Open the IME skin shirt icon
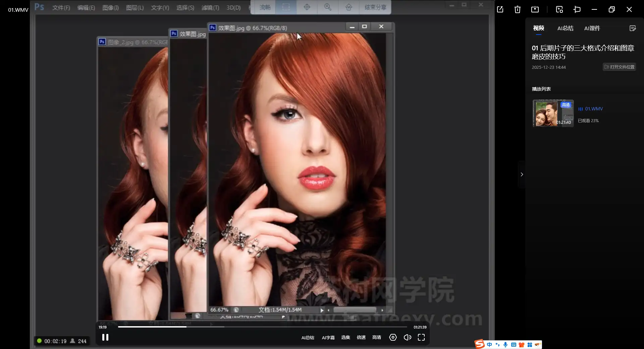The width and height of the screenshot is (644, 349). pos(522,345)
